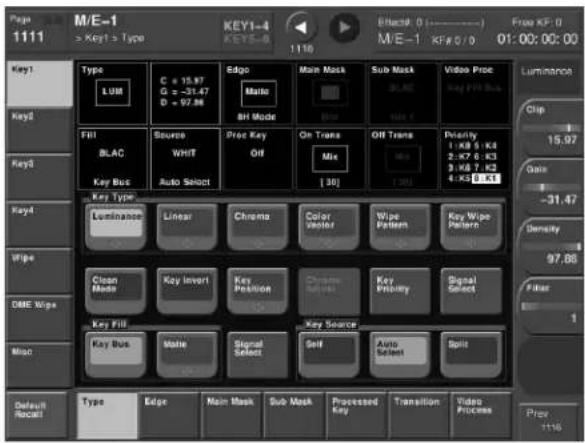Go to previous menu page 1110 arrow

click(301, 27)
